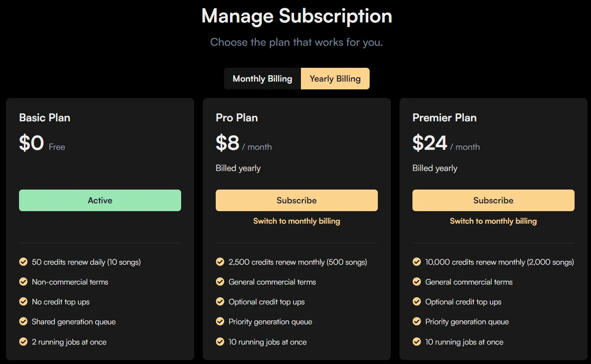The width and height of the screenshot is (591, 364).
Task: Click checkmark icon beside 2 running jobs at once
Action: (23, 342)
